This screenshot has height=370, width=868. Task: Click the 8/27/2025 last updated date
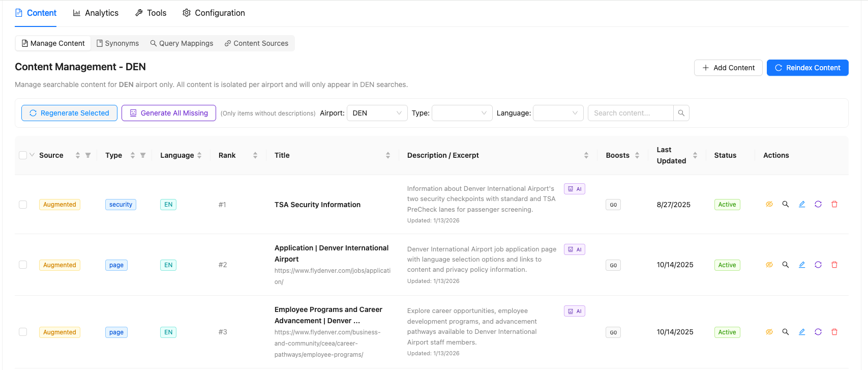pyautogui.click(x=673, y=205)
